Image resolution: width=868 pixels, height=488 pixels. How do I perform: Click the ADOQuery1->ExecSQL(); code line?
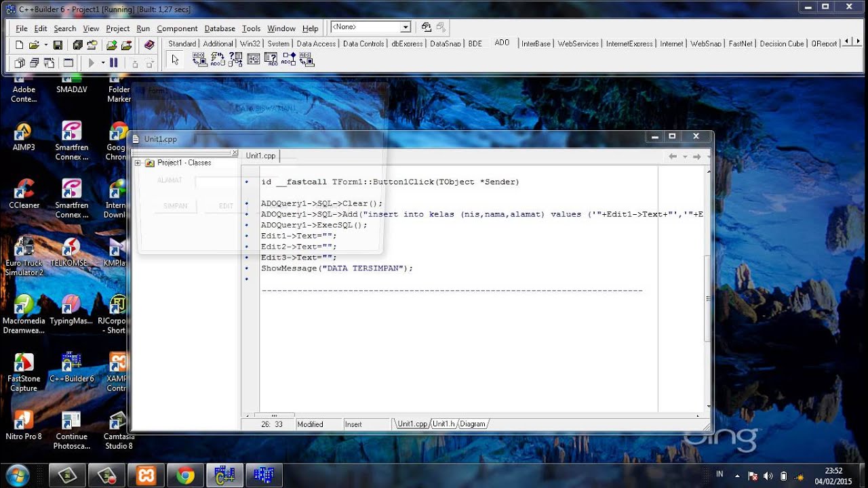[x=314, y=225]
